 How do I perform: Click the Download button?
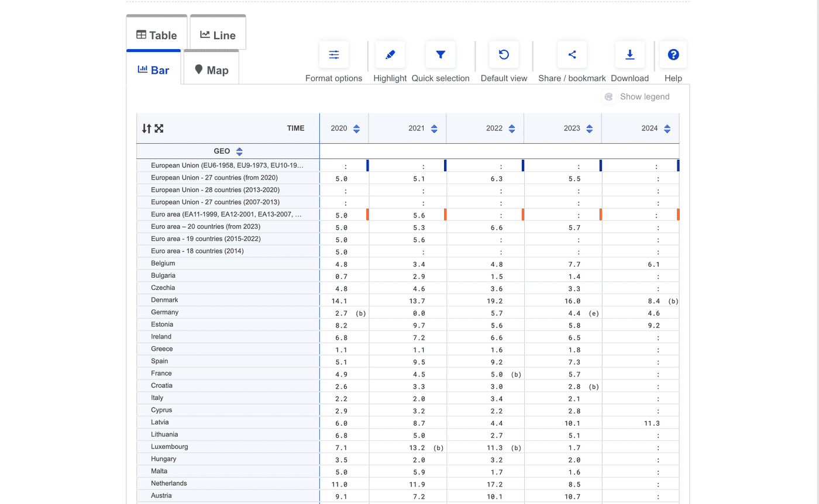(630, 55)
